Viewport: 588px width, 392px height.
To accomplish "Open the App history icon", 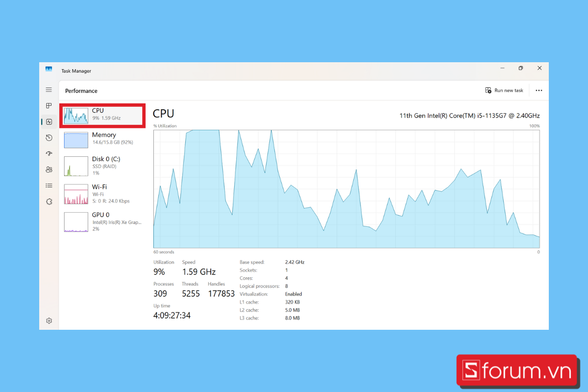I will click(49, 138).
